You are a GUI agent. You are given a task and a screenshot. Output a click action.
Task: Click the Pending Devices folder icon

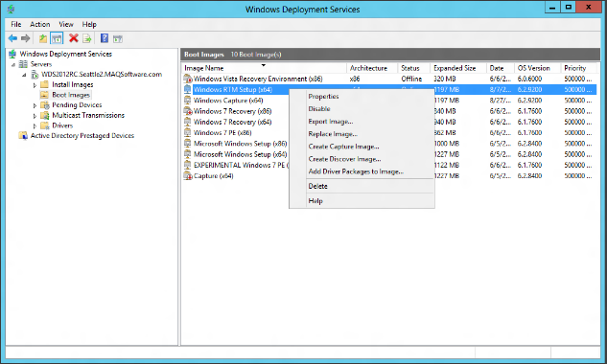(45, 104)
